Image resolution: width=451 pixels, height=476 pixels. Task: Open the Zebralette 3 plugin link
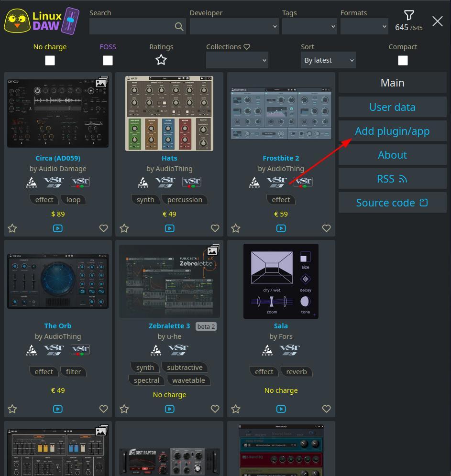click(169, 326)
